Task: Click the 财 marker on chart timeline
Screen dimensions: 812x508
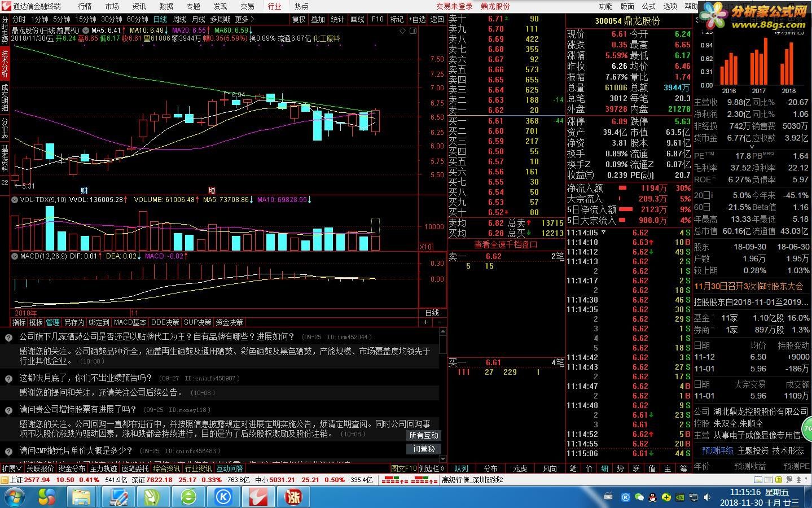Action: point(84,190)
